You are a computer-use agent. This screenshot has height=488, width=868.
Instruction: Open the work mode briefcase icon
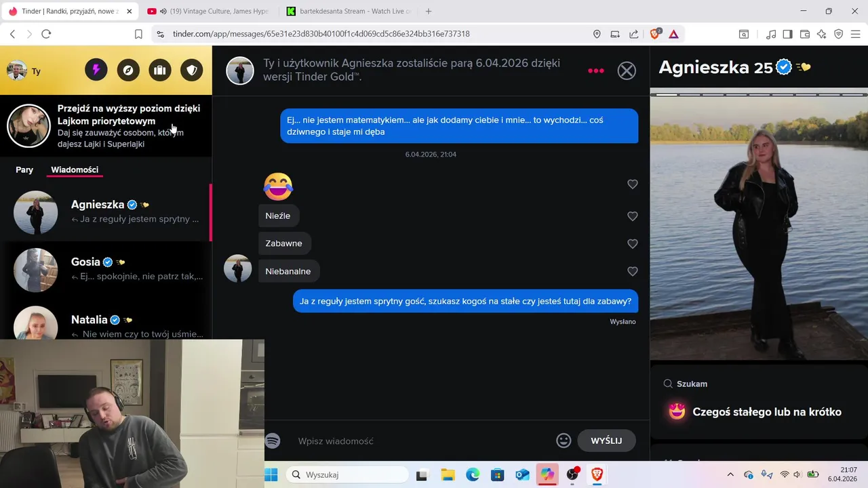coord(160,70)
